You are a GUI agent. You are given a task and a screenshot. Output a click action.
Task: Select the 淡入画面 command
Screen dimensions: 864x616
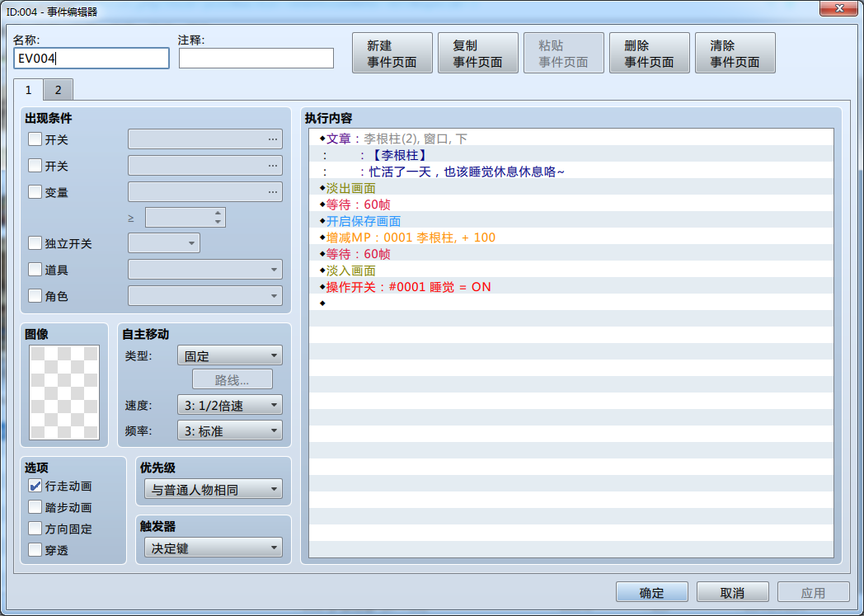coord(571,270)
